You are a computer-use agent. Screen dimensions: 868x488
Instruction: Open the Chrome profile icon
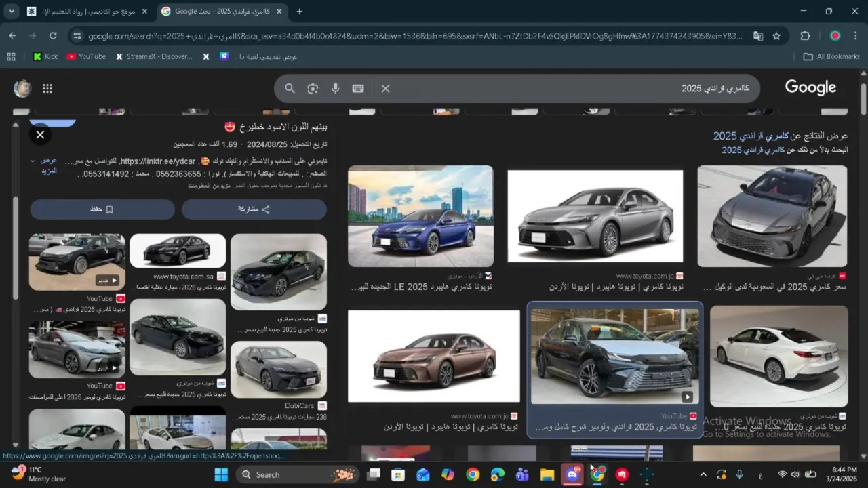[835, 36]
